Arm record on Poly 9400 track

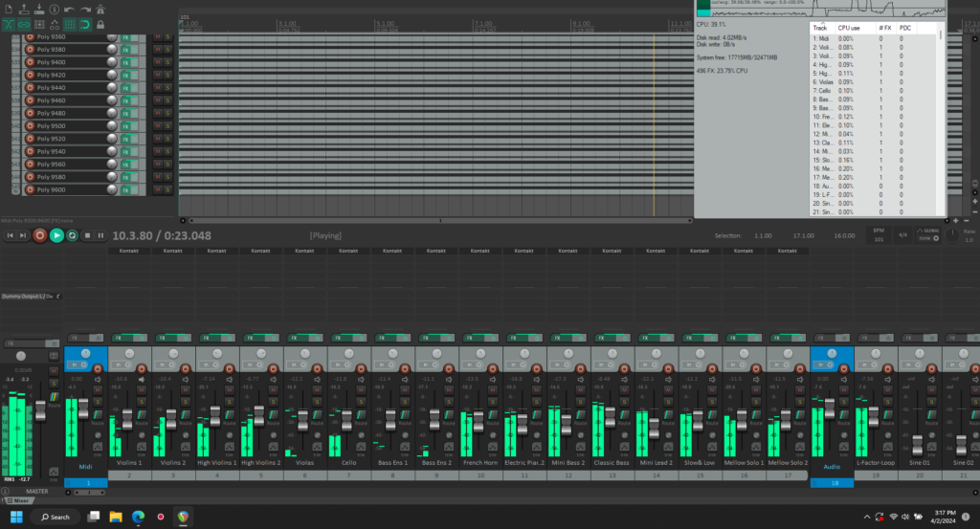click(30, 62)
